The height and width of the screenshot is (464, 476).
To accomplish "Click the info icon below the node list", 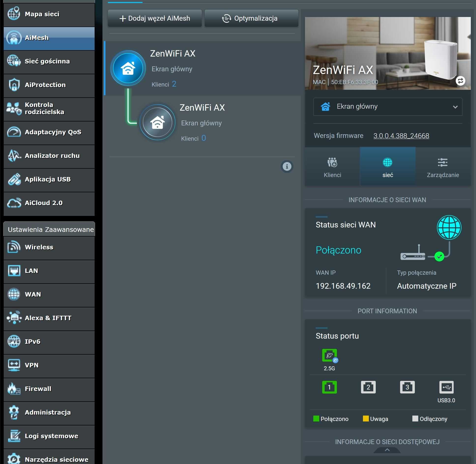I will pos(287,166).
